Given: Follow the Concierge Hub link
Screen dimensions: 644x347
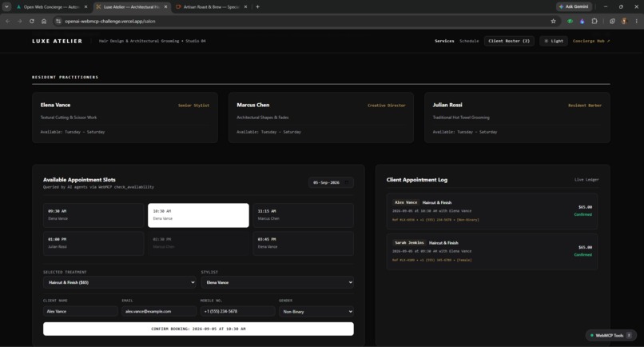Looking at the screenshot, I should tap(591, 41).
